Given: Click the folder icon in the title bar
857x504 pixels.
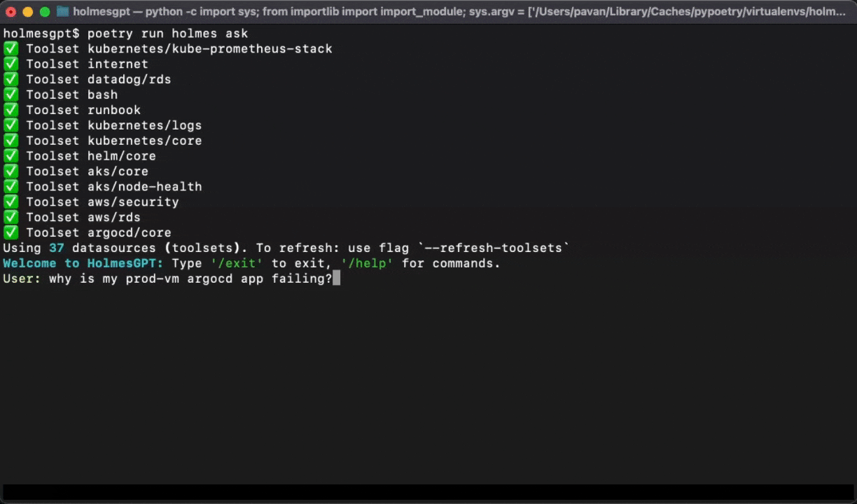Looking at the screenshot, I should coord(63,11).
